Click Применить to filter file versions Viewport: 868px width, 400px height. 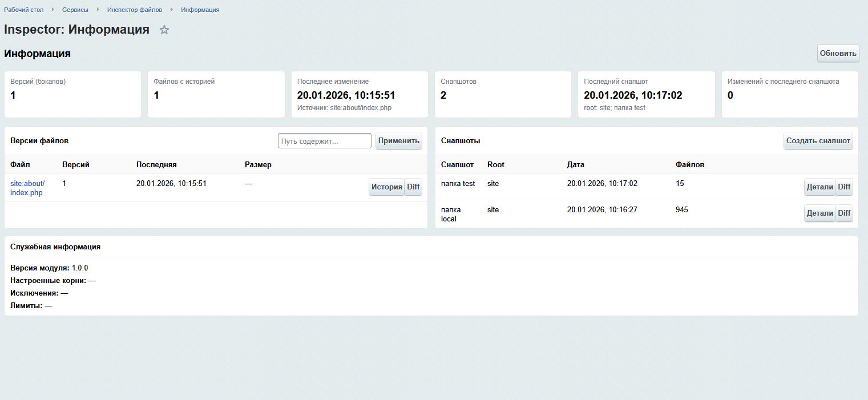point(398,140)
